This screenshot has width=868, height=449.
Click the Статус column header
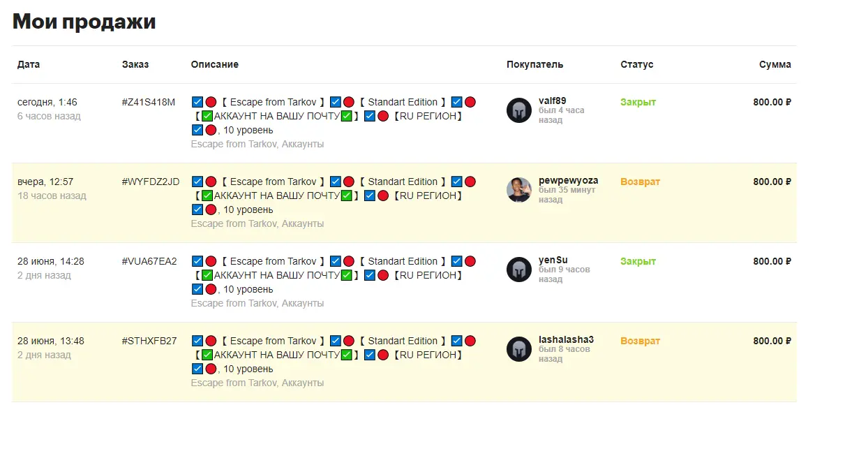click(x=637, y=64)
